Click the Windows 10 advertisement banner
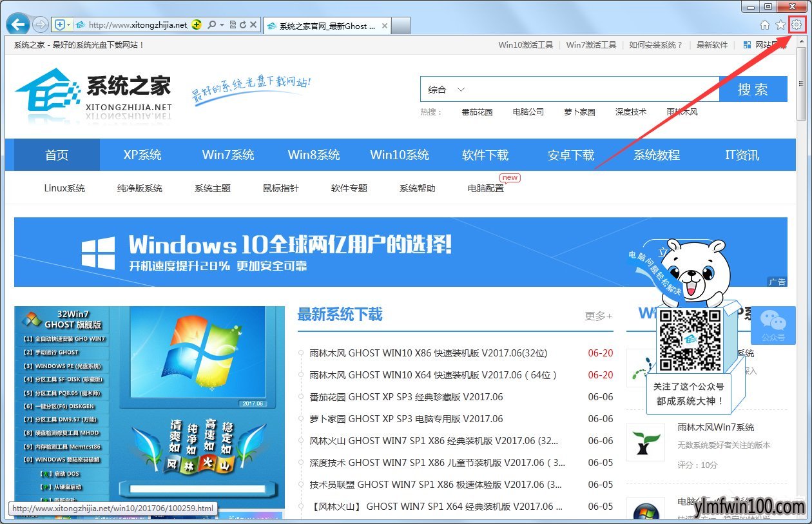This screenshot has width=812, height=524. coord(400,252)
